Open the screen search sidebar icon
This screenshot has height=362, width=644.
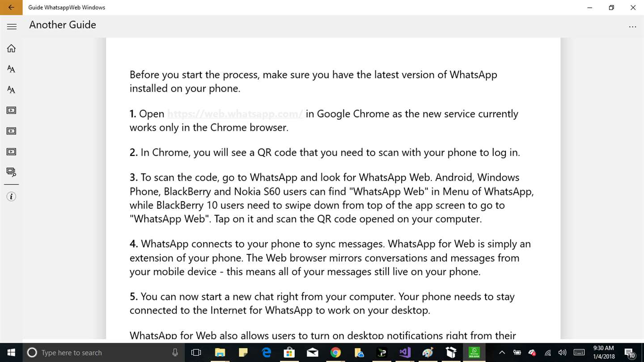11,172
